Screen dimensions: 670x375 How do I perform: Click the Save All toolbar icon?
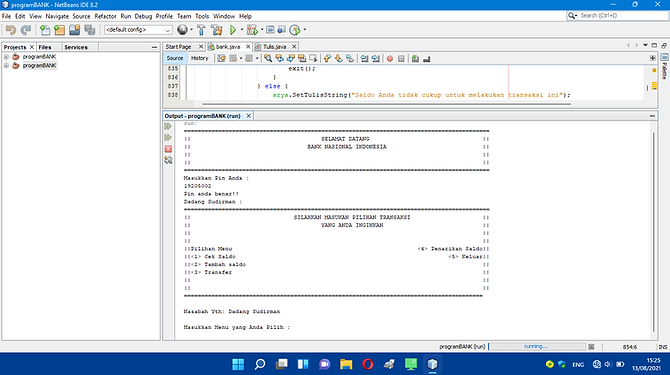coord(89,30)
